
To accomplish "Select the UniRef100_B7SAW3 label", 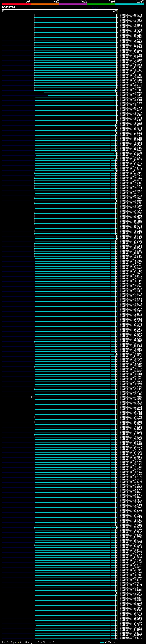I will pyautogui.click(x=131, y=45).
